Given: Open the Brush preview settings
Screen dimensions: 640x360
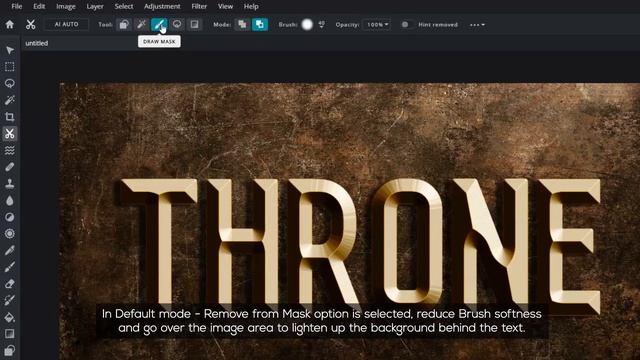Looking at the screenshot, I should pos(307,24).
